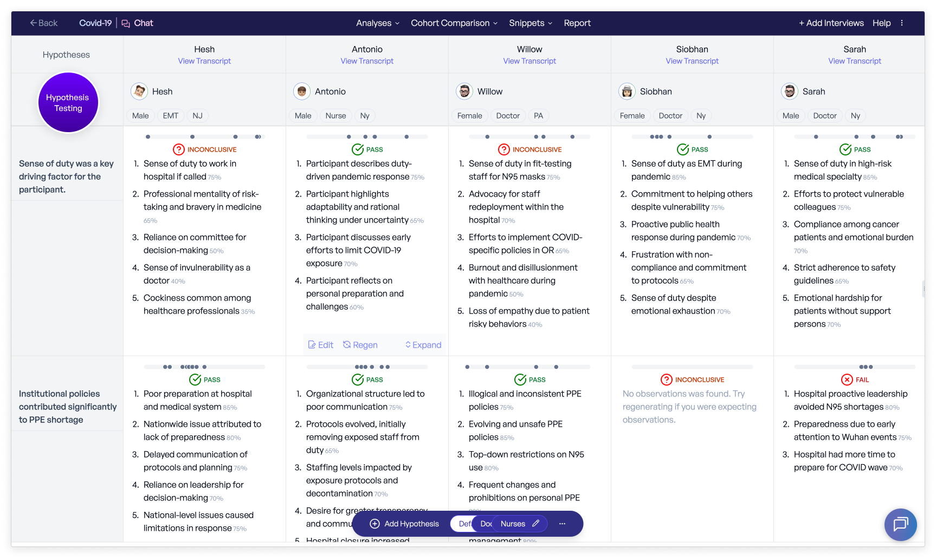Go to the Report tab
936x560 pixels.
point(577,23)
